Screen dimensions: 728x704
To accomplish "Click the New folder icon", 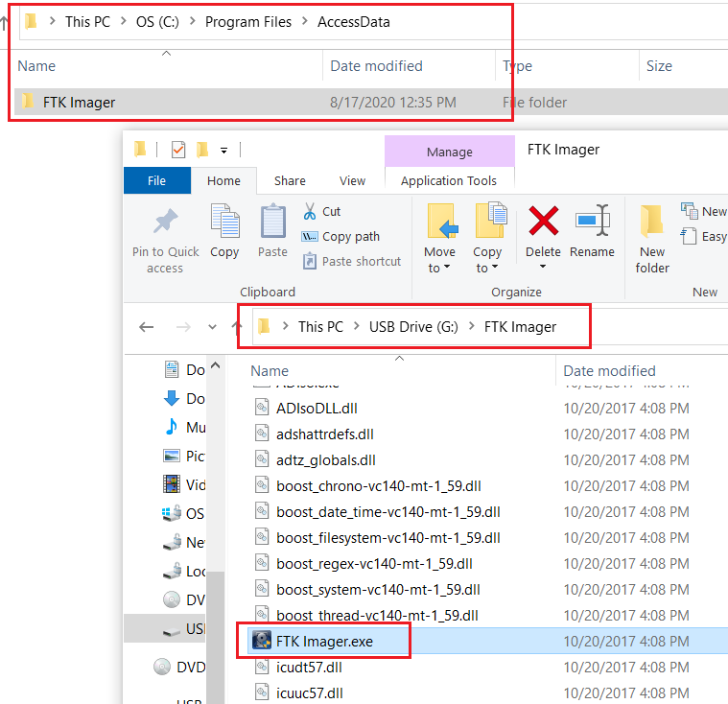I will coord(652,222).
